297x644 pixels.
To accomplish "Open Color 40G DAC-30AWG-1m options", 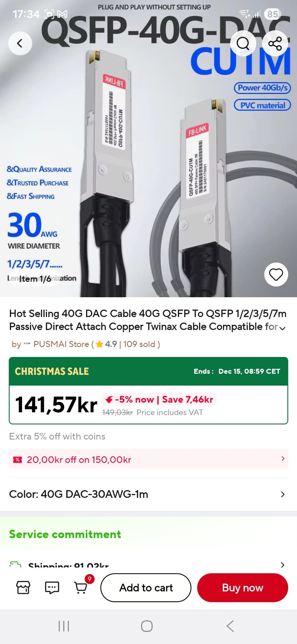I will point(148,494).
